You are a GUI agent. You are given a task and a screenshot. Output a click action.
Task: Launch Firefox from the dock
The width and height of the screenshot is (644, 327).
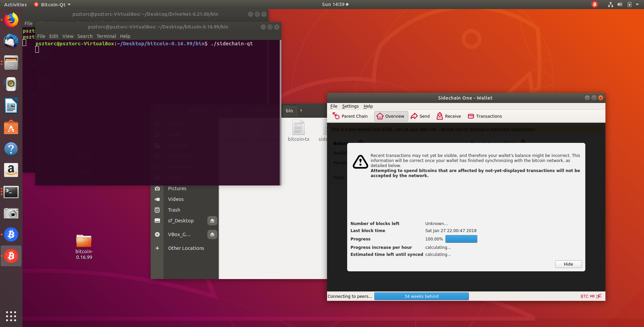[x=11, y=20]
